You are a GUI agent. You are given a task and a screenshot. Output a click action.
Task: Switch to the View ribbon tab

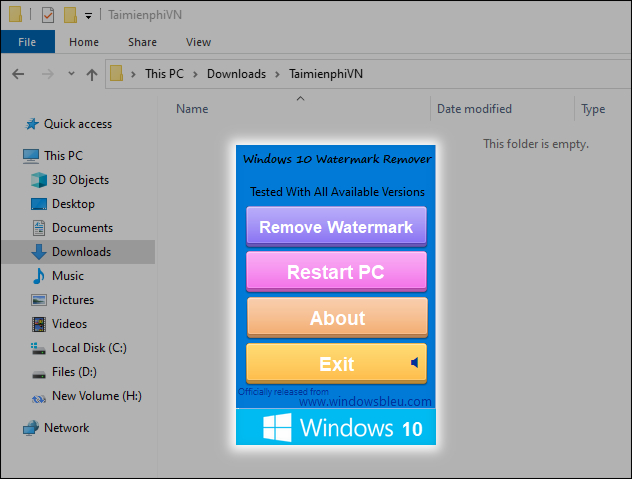click(x=198, y=42)
